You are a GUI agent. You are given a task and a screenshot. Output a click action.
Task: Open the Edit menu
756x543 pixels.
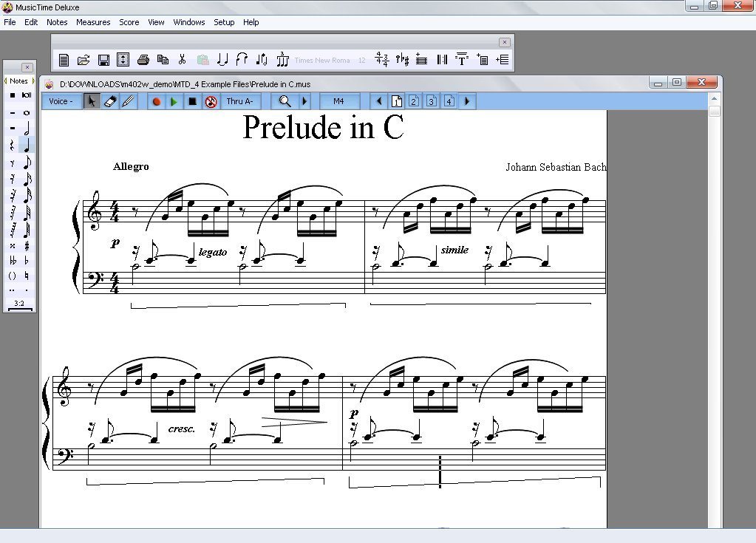(31, 22)
